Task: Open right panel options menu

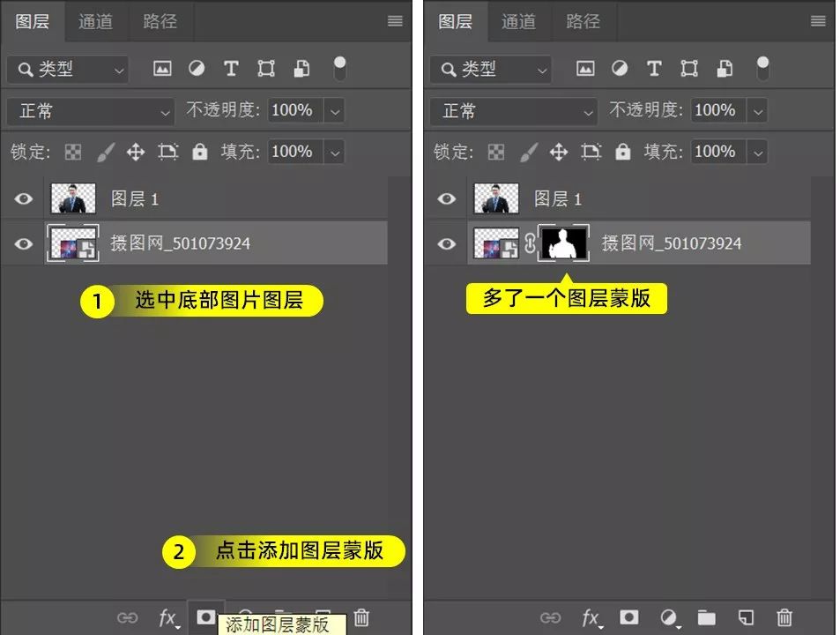Action: [818, 21]
